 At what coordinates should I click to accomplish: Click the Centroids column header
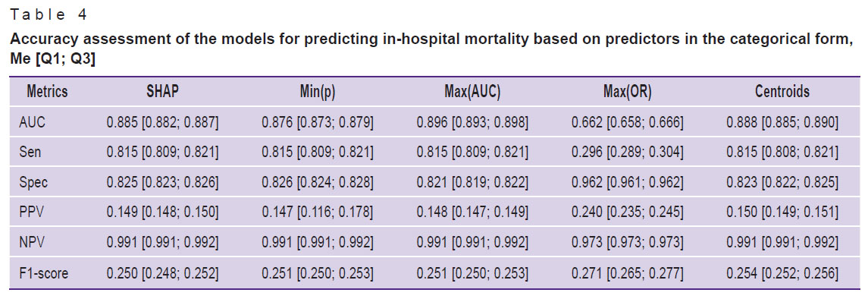[x=782, y=92]
